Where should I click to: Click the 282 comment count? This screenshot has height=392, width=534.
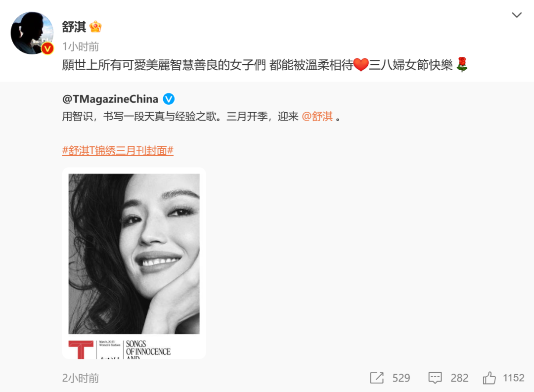pyautogui.click(x=459, y=378)
